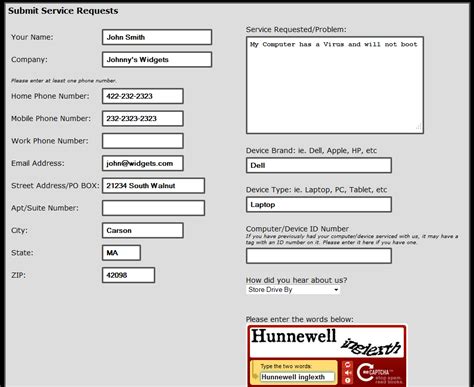Screen dimensions: 474x387
Task: Click the 'Device Brand: ie. Dell, Apple, HP, etc' label
Action: point(311,151)
